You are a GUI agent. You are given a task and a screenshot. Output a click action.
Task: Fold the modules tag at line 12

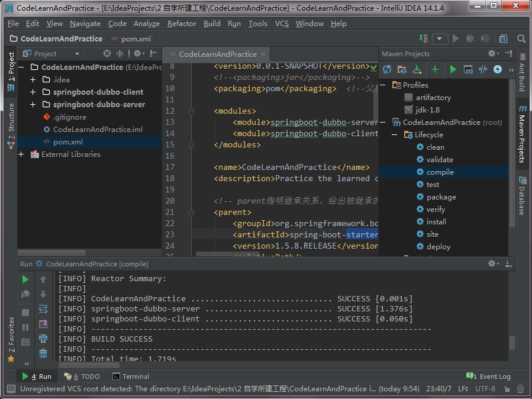191,111
